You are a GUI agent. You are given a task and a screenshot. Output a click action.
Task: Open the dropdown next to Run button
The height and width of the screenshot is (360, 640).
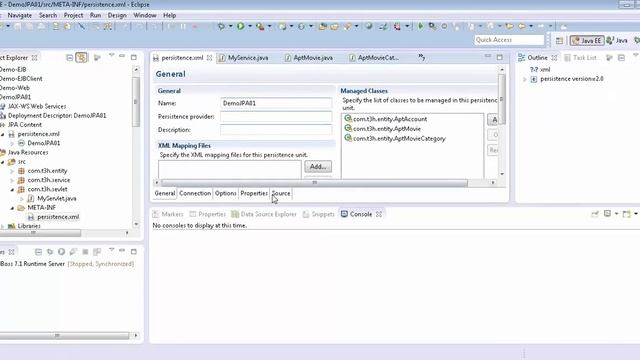coord(249,27)
